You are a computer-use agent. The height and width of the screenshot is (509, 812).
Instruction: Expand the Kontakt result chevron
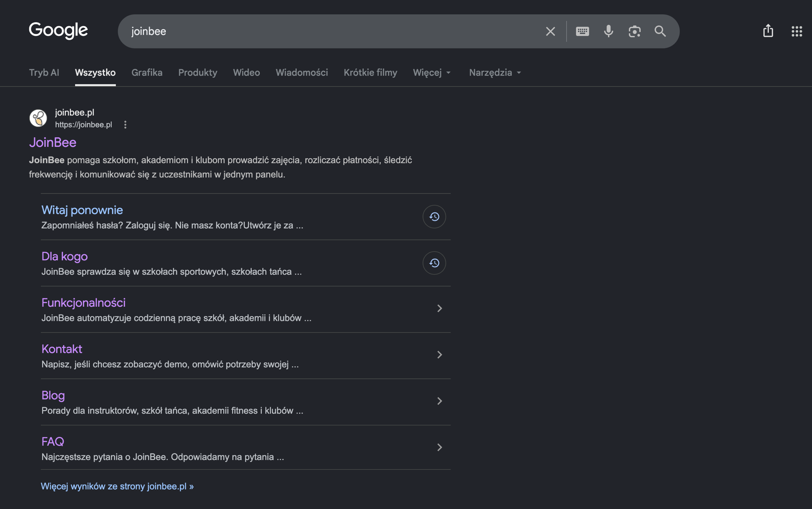(x=439, y=355)
